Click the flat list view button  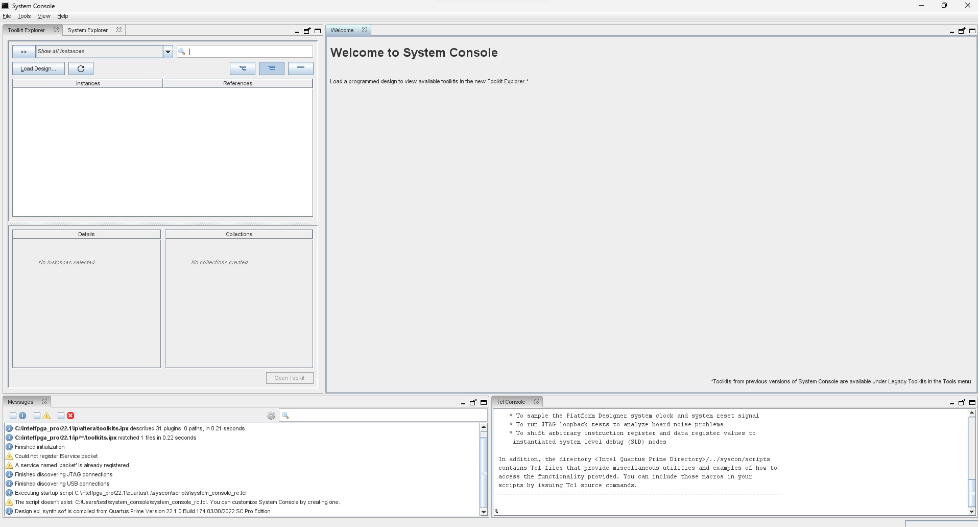pos(301,68)
